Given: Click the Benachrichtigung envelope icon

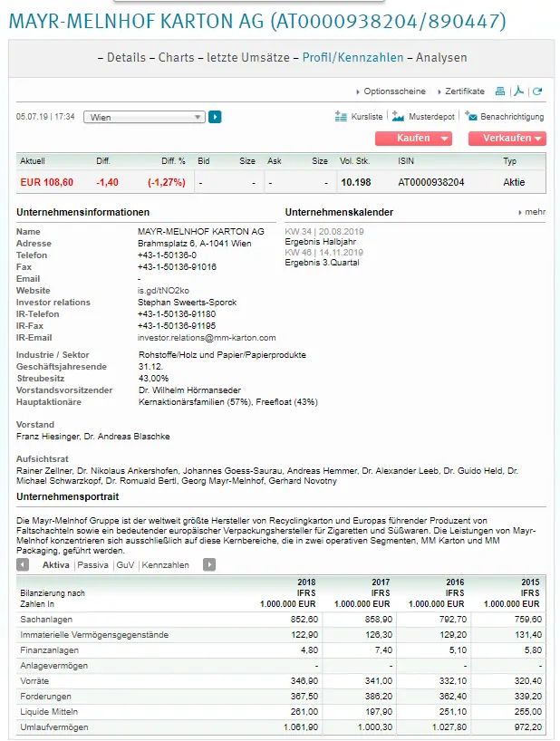Looking at the screenshot, I should coord(470,116).
